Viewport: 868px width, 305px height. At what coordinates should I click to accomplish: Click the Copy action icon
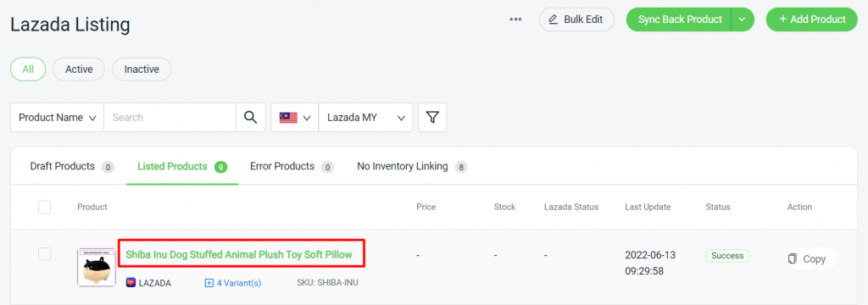793,258
